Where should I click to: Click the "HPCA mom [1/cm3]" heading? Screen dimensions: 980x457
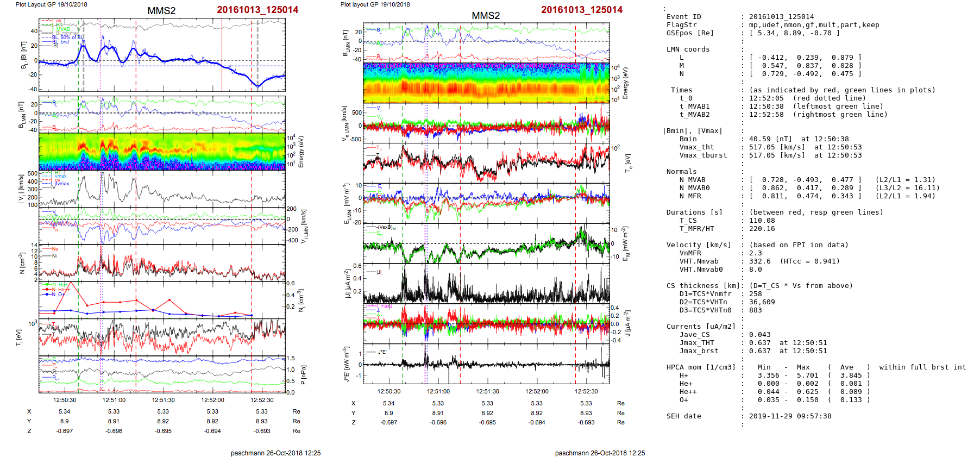(701, 367)
